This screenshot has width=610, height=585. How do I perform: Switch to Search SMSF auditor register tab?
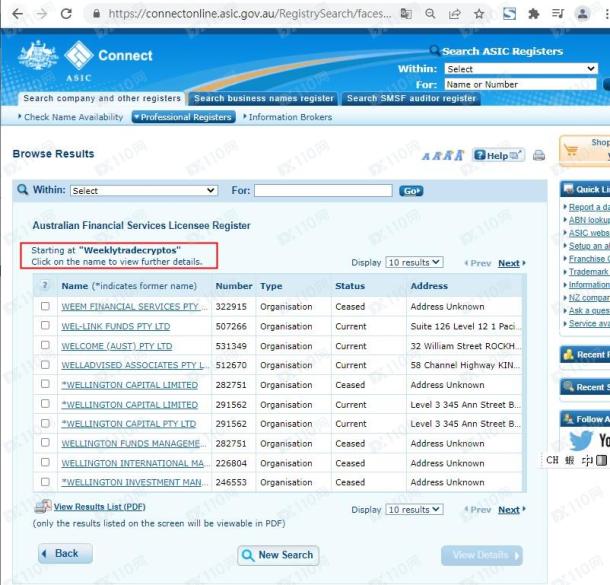tap(411, 98)
